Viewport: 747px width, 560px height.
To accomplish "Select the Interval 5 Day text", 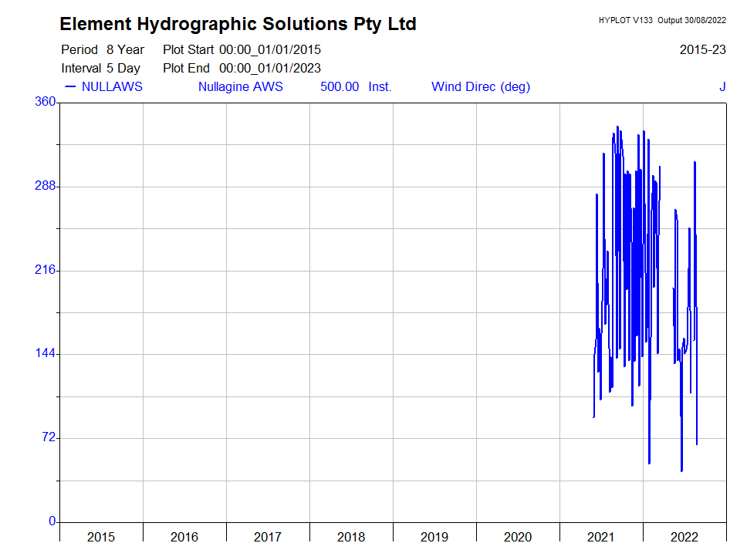I will tap(100, 68).
